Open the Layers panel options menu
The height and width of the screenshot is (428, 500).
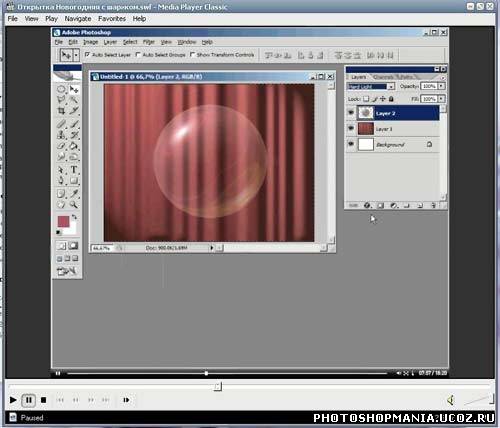442,77
